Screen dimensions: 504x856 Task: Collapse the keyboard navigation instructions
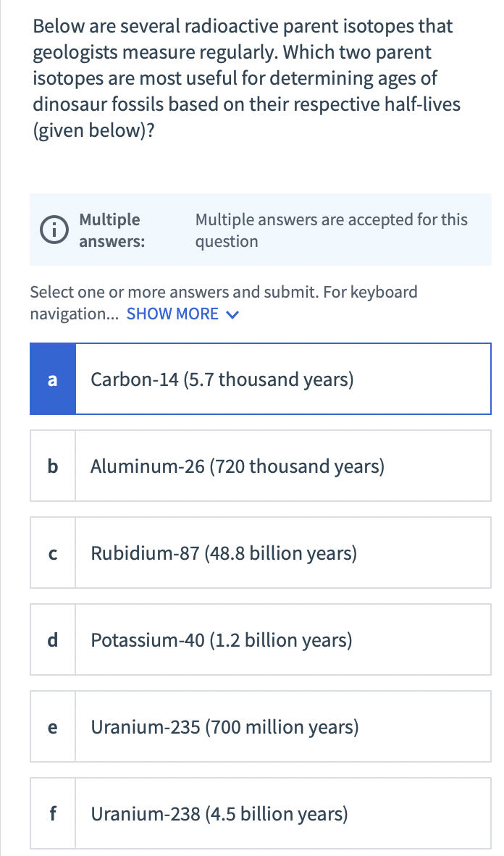point(172,314)
